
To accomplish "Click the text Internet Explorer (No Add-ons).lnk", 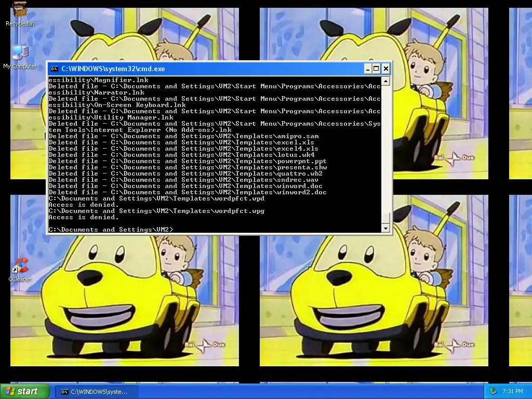I will point(161,130).
